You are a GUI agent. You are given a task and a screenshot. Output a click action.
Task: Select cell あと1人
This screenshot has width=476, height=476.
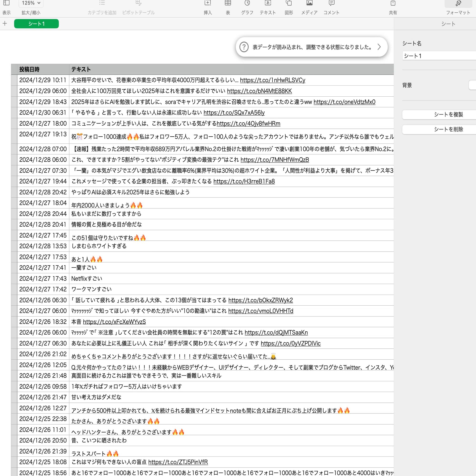[x=231, y=257]
